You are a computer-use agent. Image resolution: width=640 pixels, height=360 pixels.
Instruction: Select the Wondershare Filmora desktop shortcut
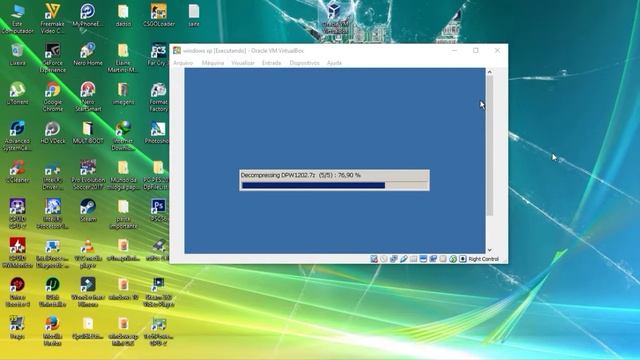[x=88, y=292]
